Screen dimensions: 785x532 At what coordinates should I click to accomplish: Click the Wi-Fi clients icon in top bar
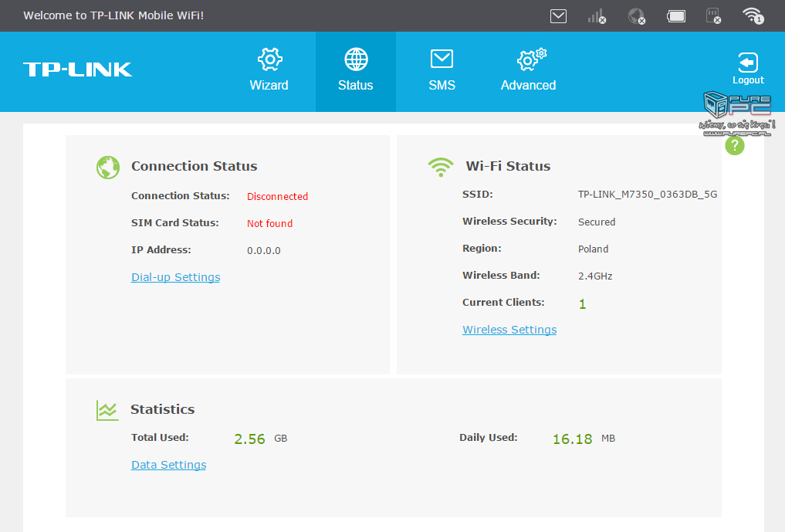tap(752, 15)
